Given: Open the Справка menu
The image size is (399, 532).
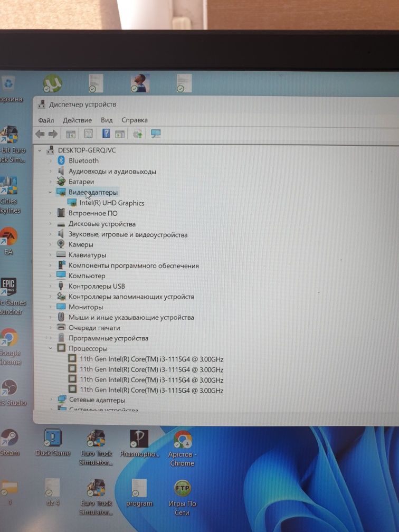Looking at the screenshot, I should (x=135, y=120).
